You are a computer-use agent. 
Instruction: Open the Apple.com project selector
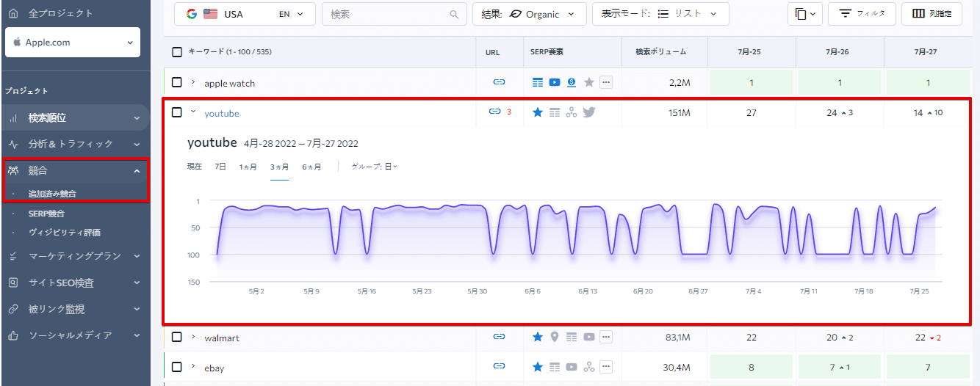tap(73, 43)
